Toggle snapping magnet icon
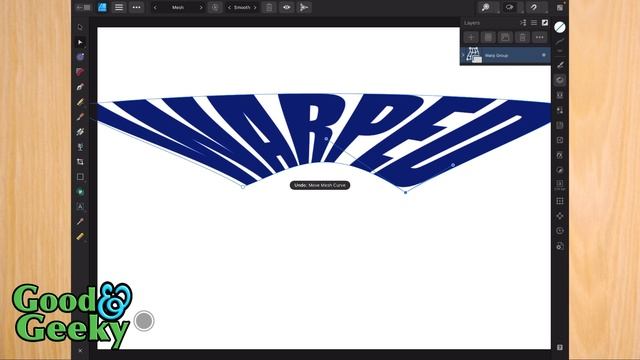Screen dimensions: 640x360 coord(534,7)
